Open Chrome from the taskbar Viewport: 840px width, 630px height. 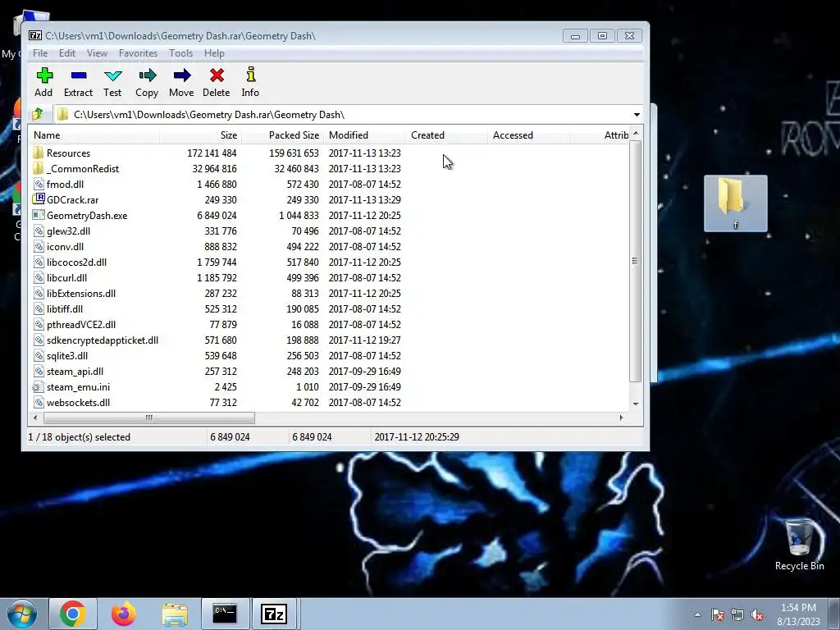click(x=73, y=614)
